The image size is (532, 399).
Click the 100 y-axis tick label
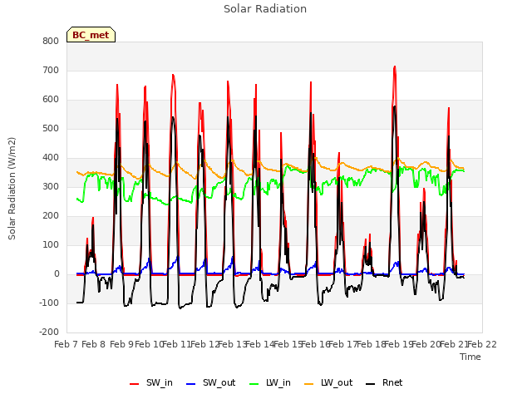tap(51, 245)
